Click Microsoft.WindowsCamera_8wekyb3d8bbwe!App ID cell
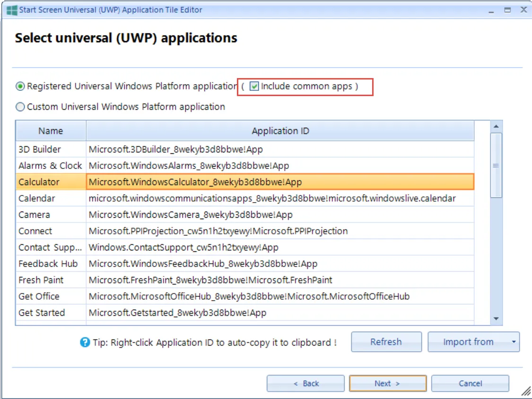 280,214
